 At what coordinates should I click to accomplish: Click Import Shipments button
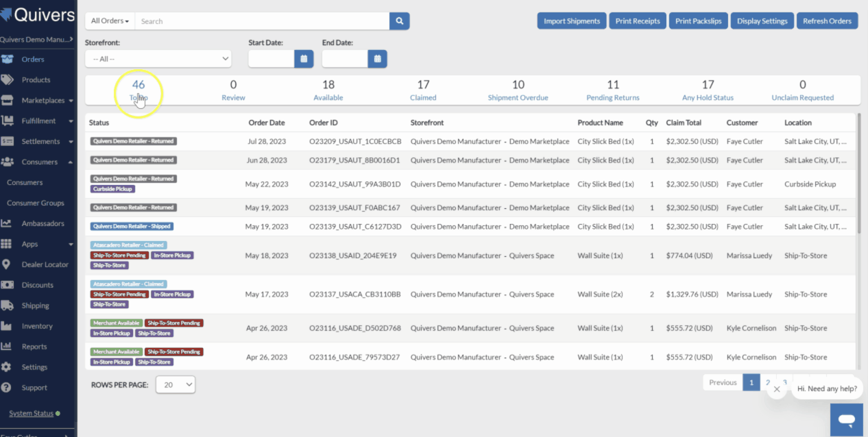tap(572, 21)
